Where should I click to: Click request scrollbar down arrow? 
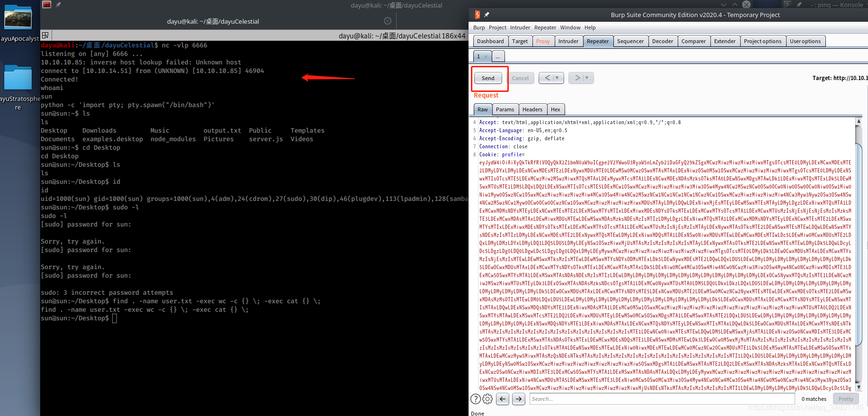coord(859,388)
